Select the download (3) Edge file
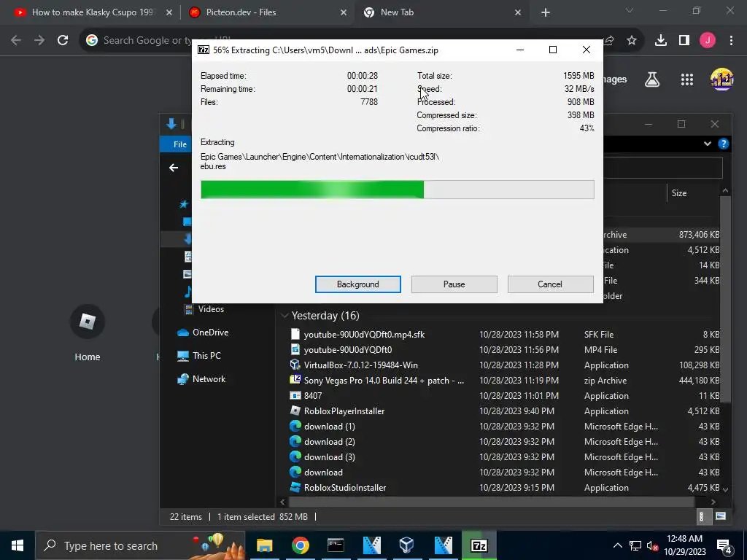The width and height of the screenshot is (747, 560). (x=329, y=456)
